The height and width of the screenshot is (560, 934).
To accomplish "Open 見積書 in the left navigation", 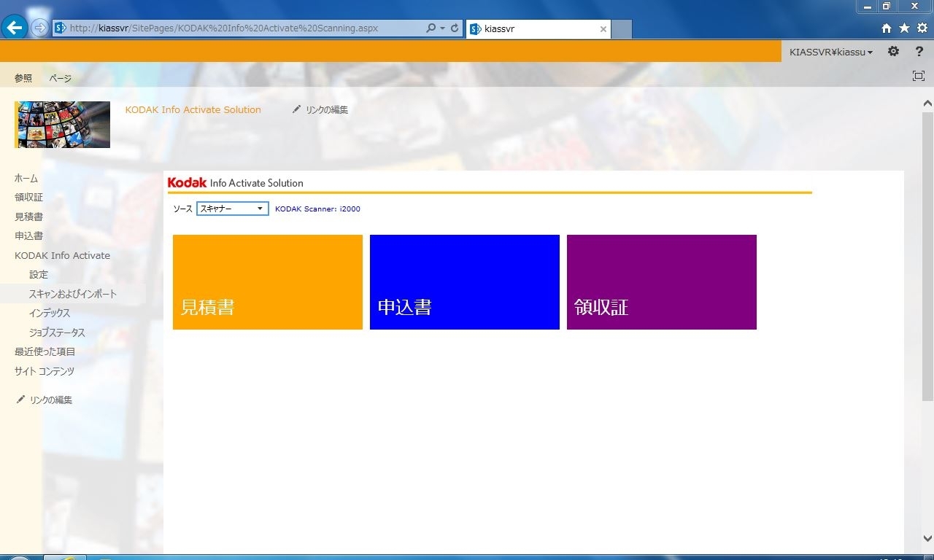I will click(28, 217).
